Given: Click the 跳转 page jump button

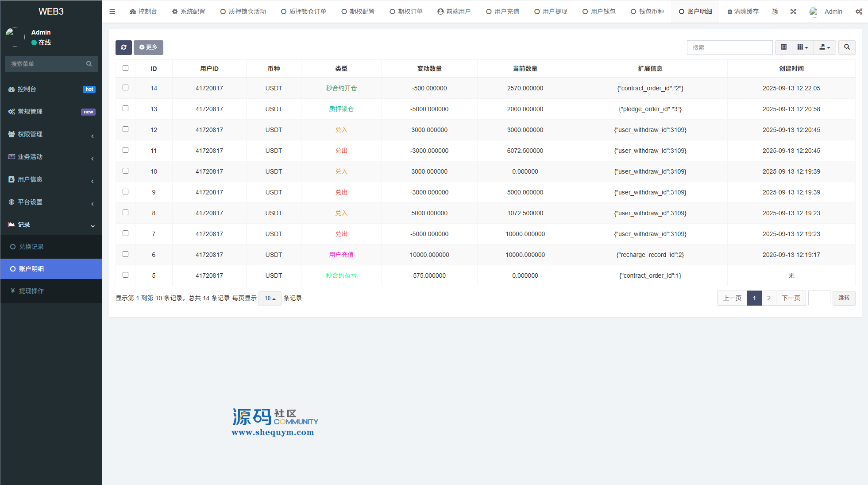Looking at the screenshot, I should pos(844,298).
